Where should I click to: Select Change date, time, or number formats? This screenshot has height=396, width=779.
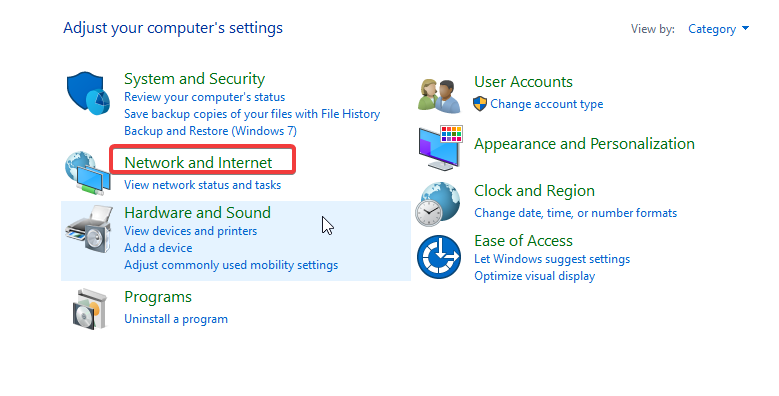[x=575, y=213]
